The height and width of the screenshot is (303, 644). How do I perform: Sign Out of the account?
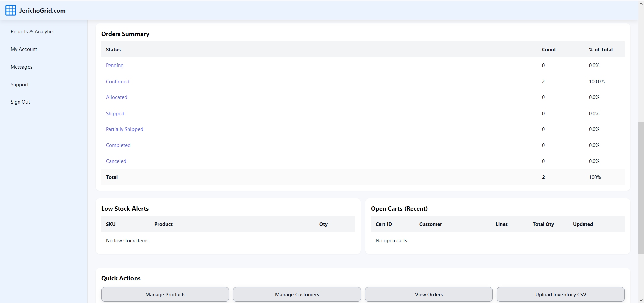coord(20,102)
